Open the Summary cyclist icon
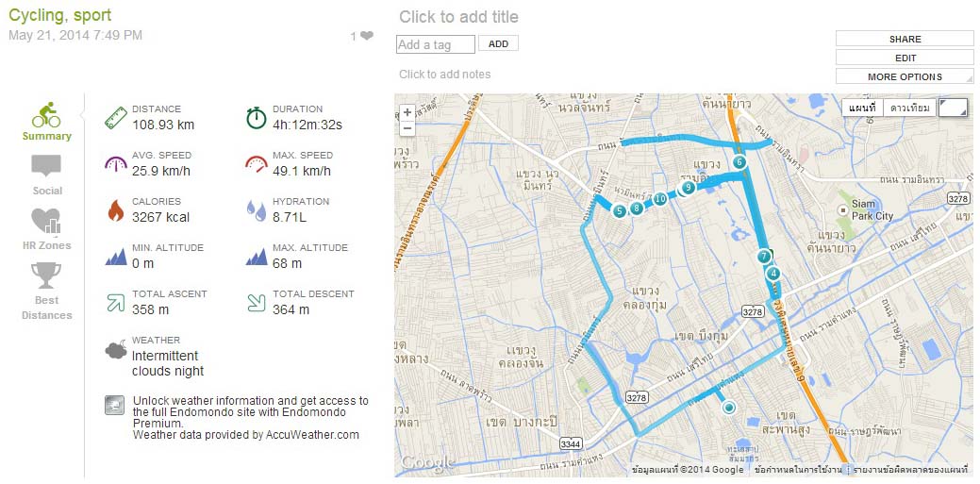Screen dimensions: 980x484 click(x=46, y=115)
